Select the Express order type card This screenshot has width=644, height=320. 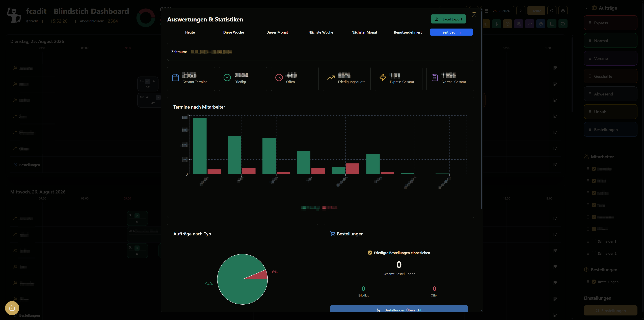610,23
